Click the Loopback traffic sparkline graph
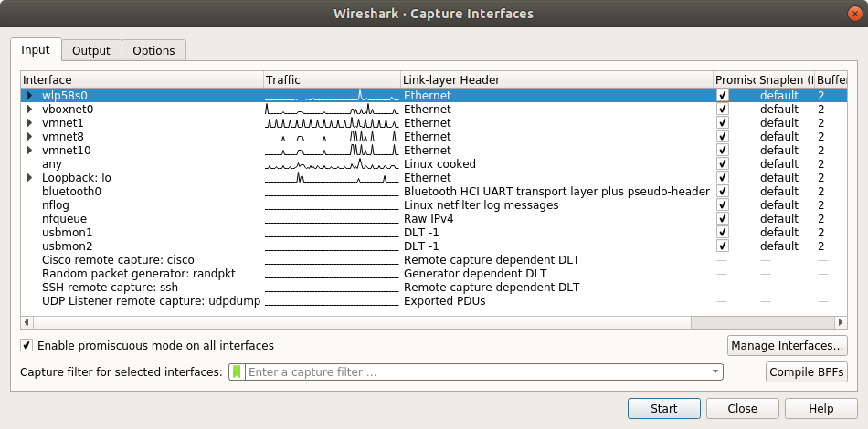This screenshot has height=429, width=868. coord(333,177)
